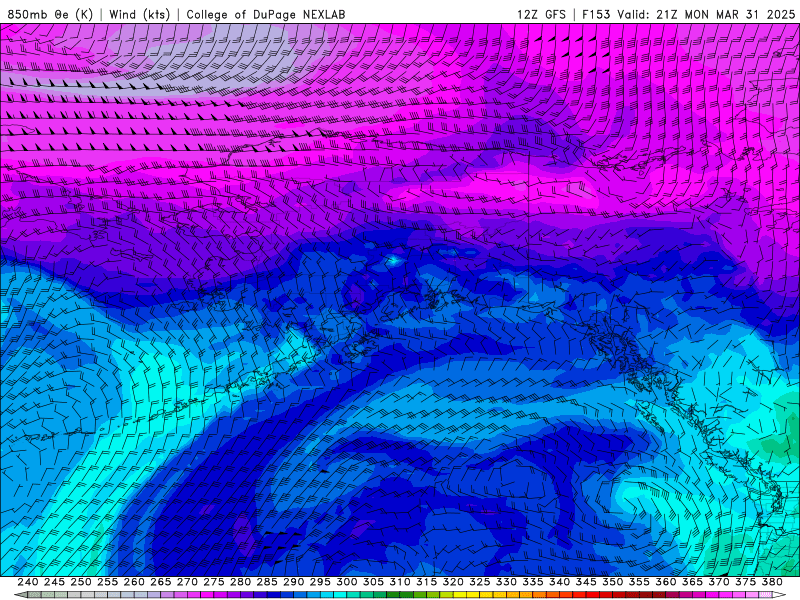This screenshot has width=800, height=600.
Task: Click the 290 colorbar value label
Action: [x=293, y=582]
